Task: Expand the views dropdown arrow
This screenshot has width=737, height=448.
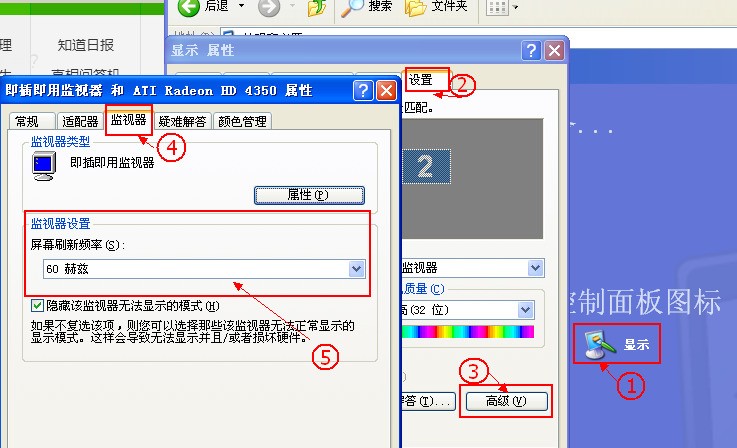Action: (515, 7)
